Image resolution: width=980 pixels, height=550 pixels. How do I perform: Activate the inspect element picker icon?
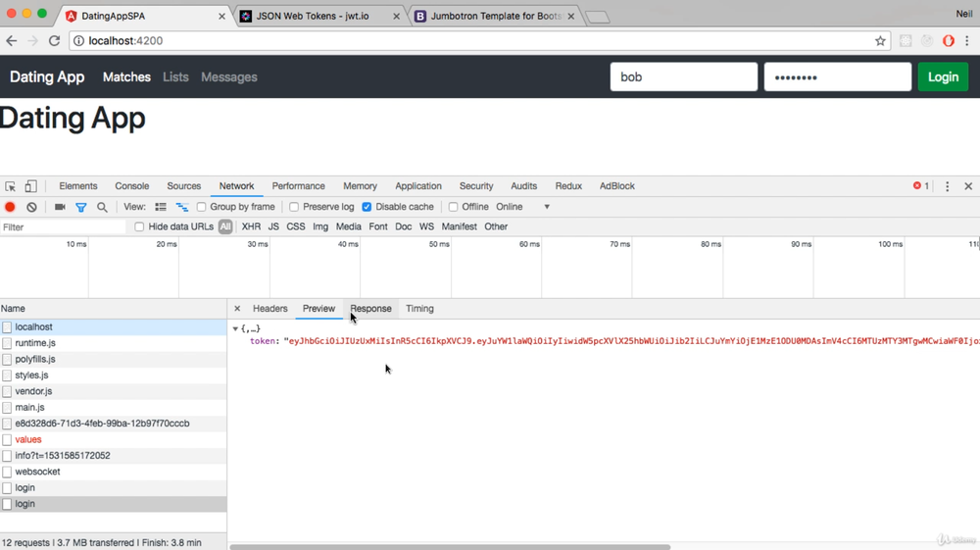click(x=10, y=186)
